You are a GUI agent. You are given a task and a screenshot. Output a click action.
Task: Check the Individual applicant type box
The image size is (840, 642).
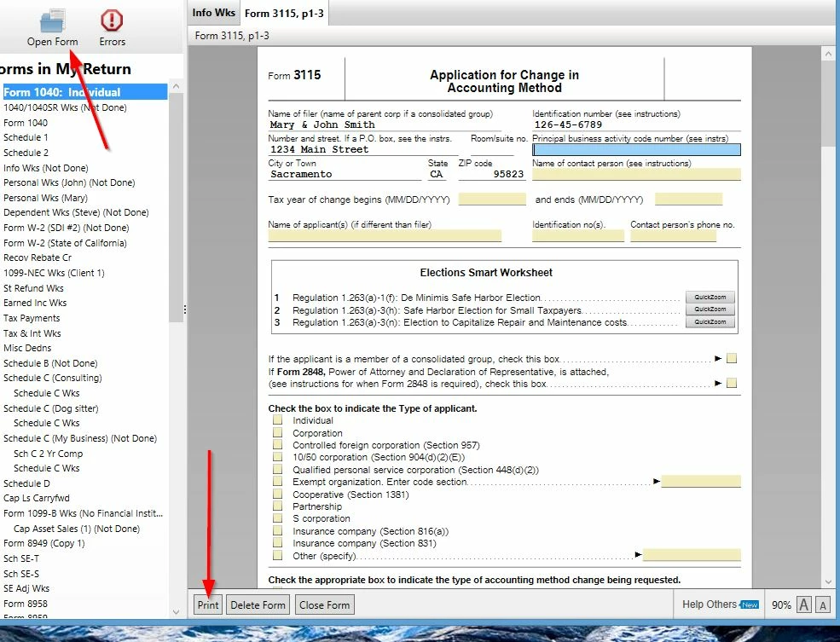(277, 419)
